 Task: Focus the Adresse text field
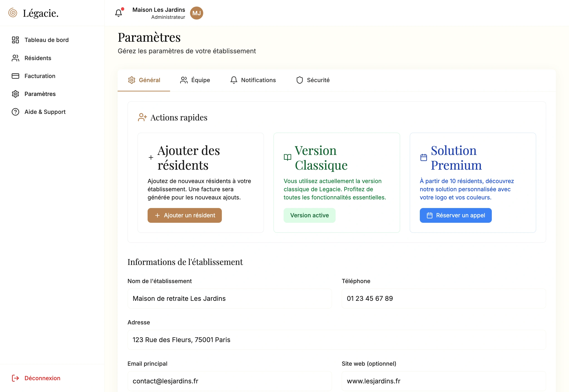pyautogui.click(x=336, y=340)
